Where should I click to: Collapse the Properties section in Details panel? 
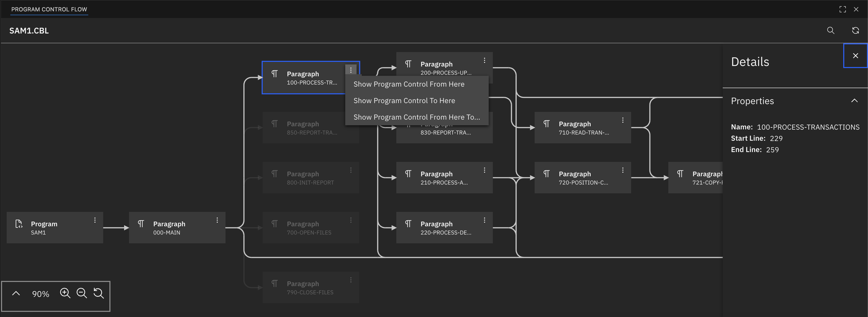(855, 101)
